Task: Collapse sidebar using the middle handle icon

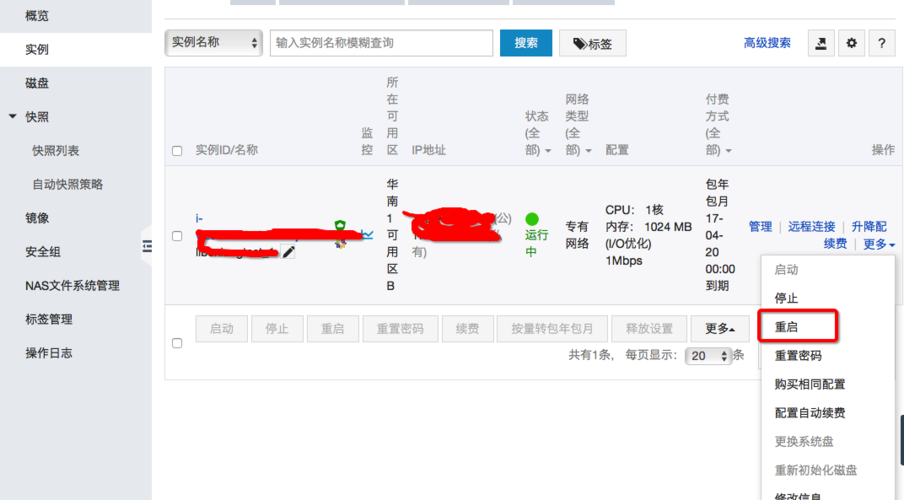Action: [x=147, y=247]
